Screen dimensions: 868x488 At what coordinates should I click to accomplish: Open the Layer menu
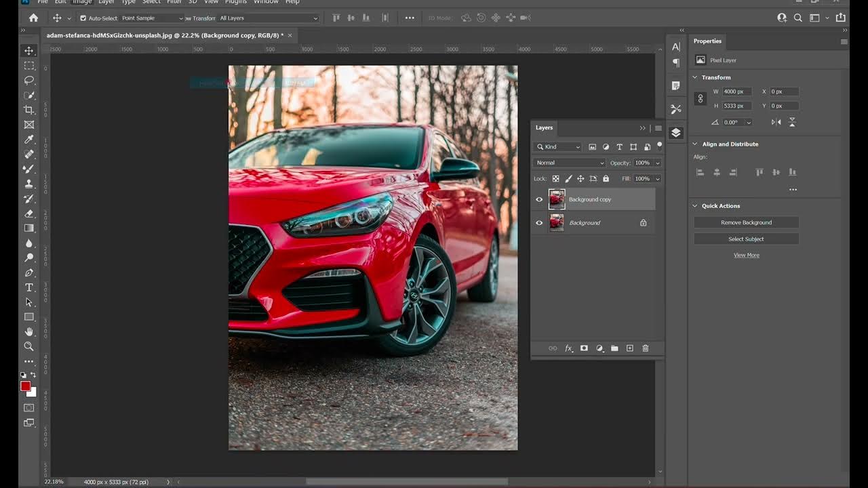tap(106, 3)
